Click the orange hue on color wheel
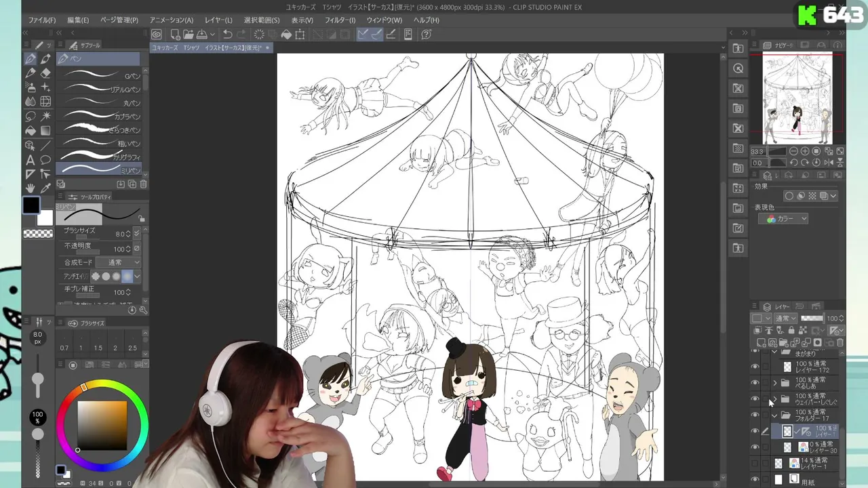This screenshot has width=868, height=488. (x=83, y=386)
